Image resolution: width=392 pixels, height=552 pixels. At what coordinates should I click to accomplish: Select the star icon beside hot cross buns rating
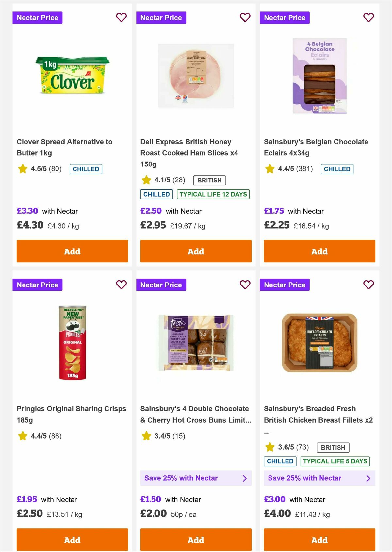pos(146,436)
